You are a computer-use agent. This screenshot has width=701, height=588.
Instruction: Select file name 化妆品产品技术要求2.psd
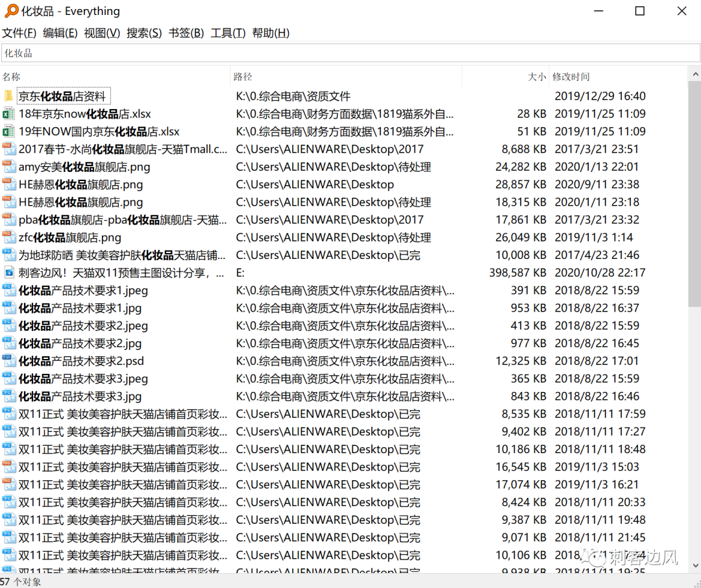(x=81, y=361)
